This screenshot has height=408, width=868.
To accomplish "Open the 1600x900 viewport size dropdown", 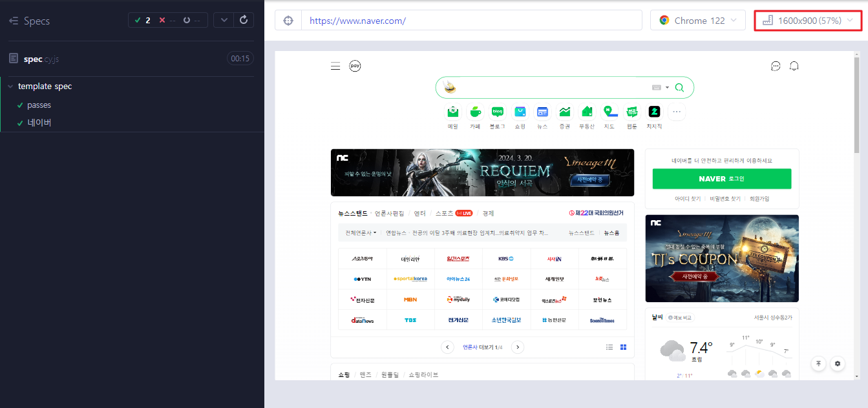I will click(809, 21).
